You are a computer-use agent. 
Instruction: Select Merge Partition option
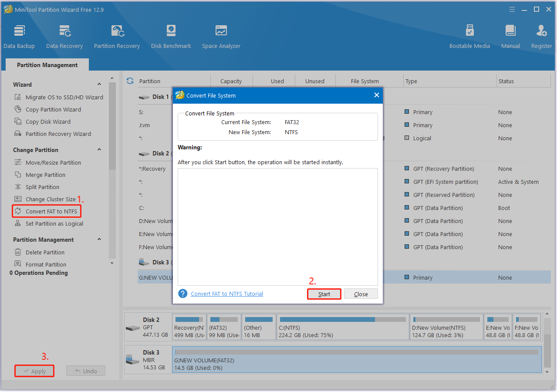(x=40, y=175)
